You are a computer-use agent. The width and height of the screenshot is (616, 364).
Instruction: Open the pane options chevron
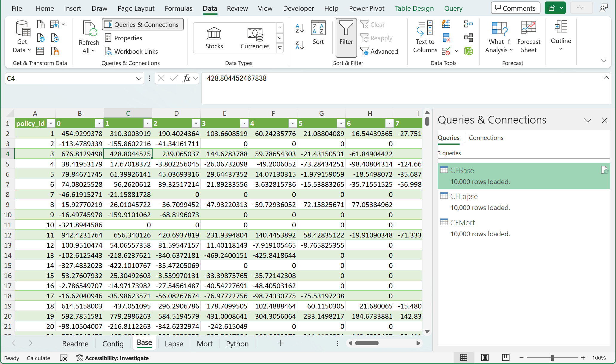click(x=588, y=120)
